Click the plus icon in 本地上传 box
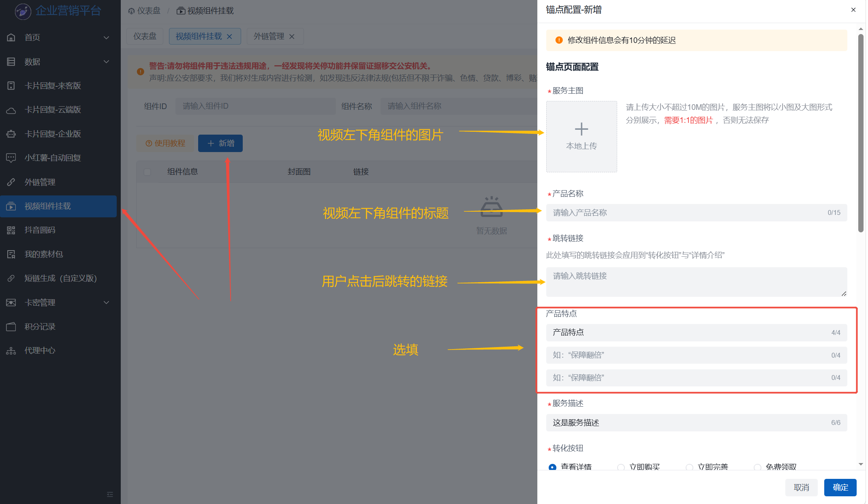The height and width of the screenshot is (504, 868). coord(582,129)
